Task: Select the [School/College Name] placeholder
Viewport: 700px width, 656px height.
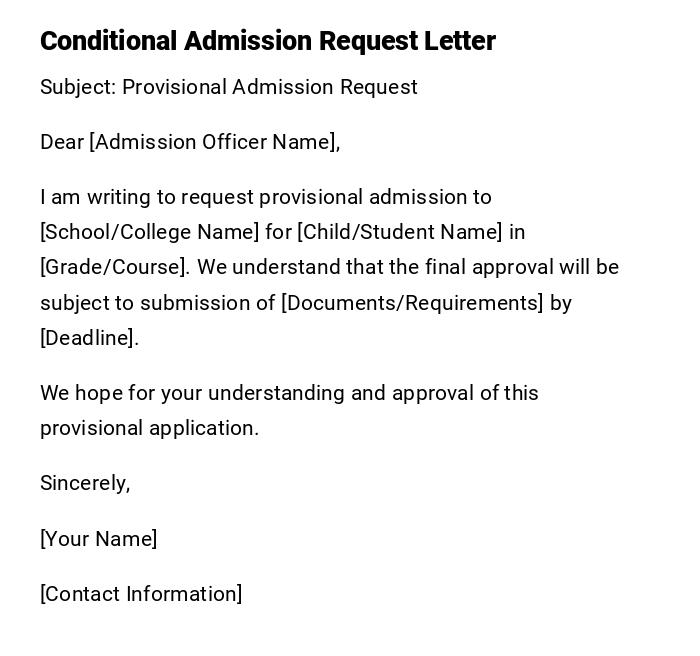Action: 149,232
